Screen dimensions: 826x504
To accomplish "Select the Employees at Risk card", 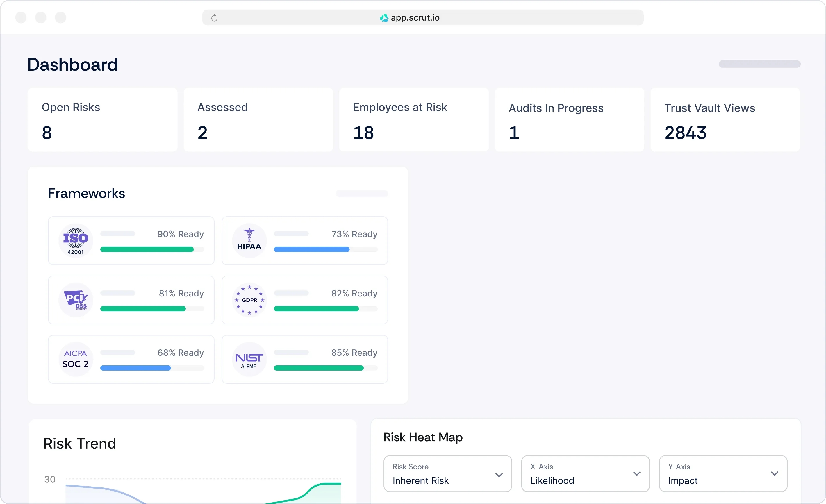I will tap(414, 120).
